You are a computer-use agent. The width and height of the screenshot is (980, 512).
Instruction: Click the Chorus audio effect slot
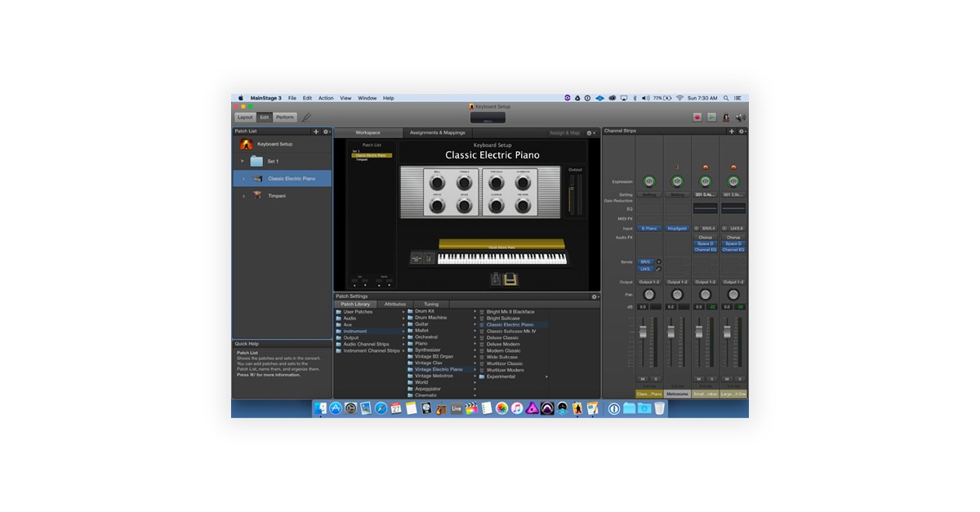[705, 238]
